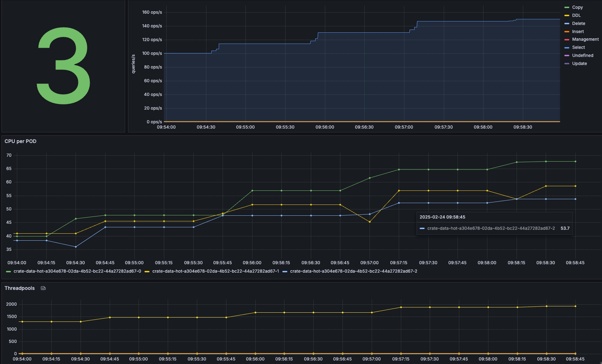Isolate the Insert series via legend

(578, 32)
